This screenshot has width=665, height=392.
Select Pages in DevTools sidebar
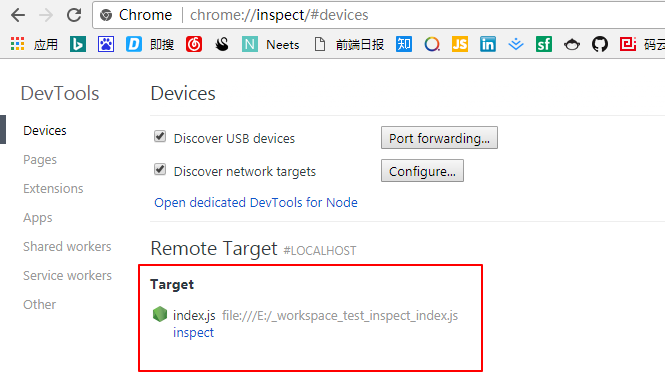coord(40,160)
